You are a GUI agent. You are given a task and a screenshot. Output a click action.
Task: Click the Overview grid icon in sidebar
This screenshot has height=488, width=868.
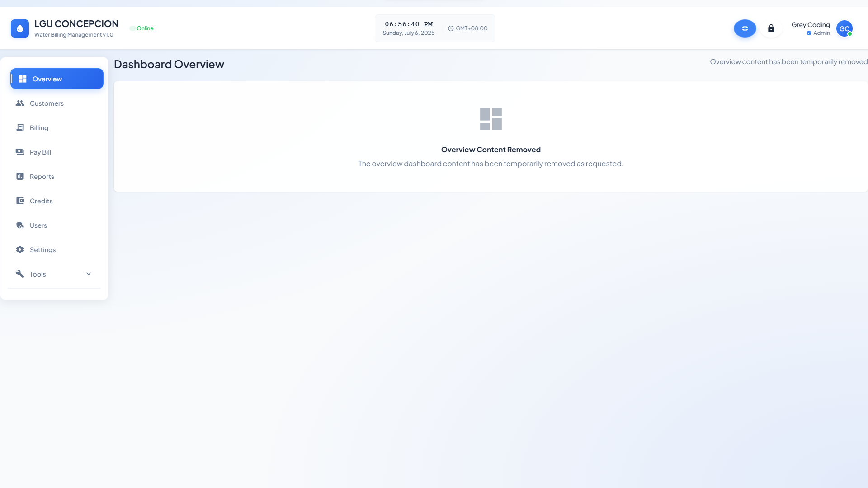click(x=23, y=79)
